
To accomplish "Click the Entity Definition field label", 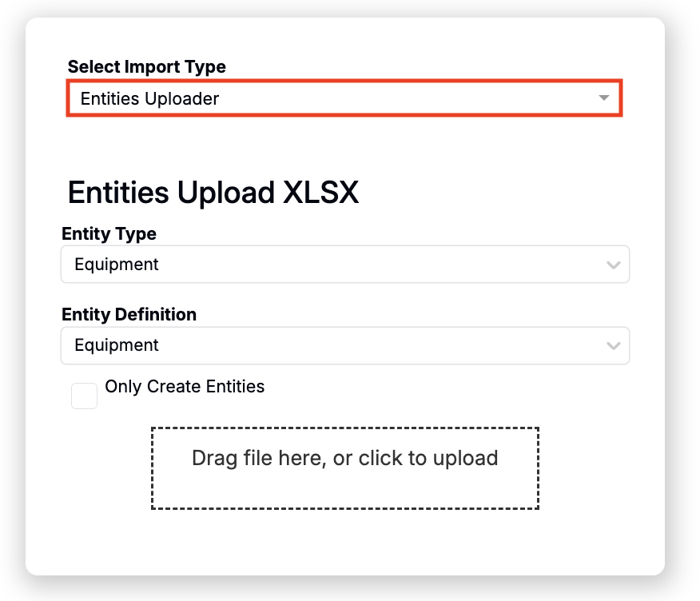I will [x=129, y=315].
